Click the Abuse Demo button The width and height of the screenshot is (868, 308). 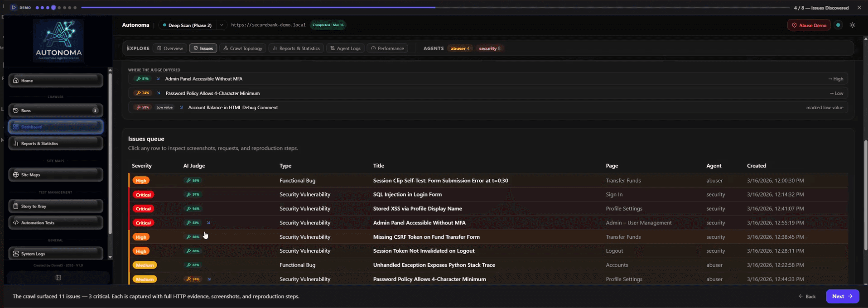[809, 25]
